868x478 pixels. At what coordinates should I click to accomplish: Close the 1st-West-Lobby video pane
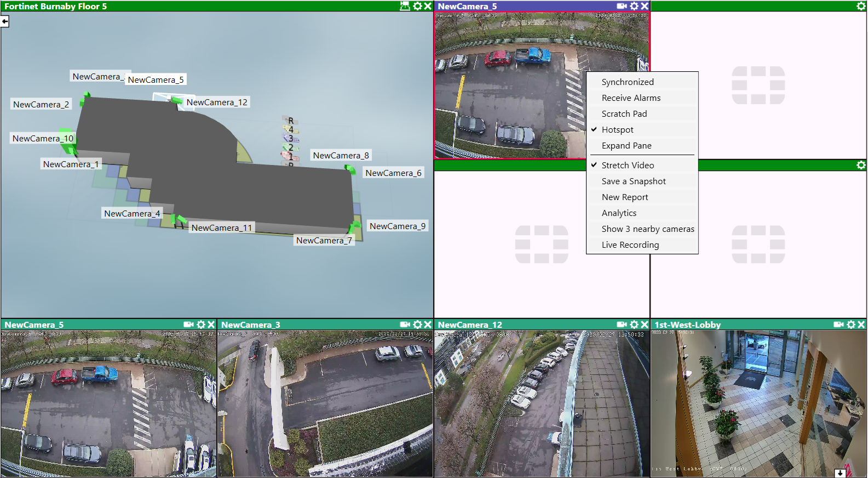point(861,325)
